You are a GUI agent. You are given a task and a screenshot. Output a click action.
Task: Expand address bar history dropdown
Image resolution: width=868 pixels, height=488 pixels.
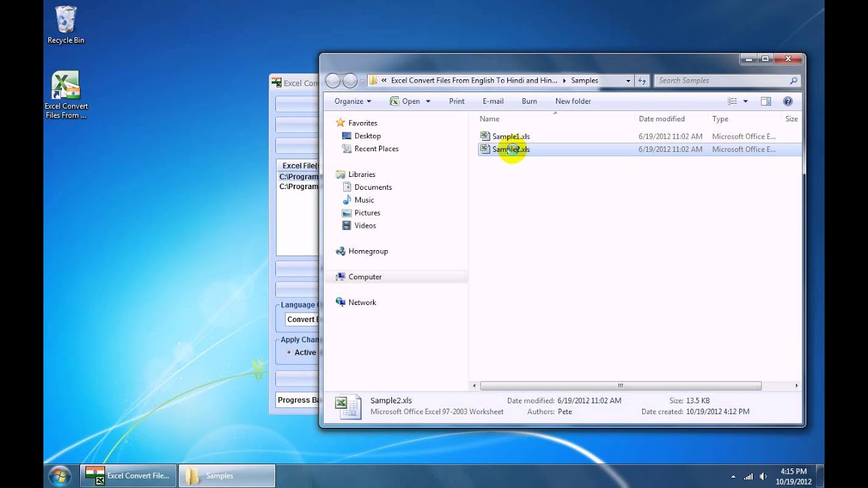(627, 81)
